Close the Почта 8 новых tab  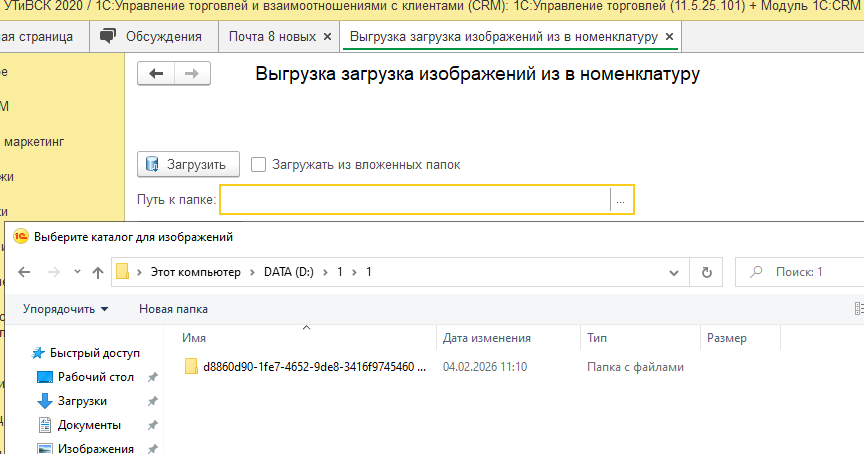(327, 36)
